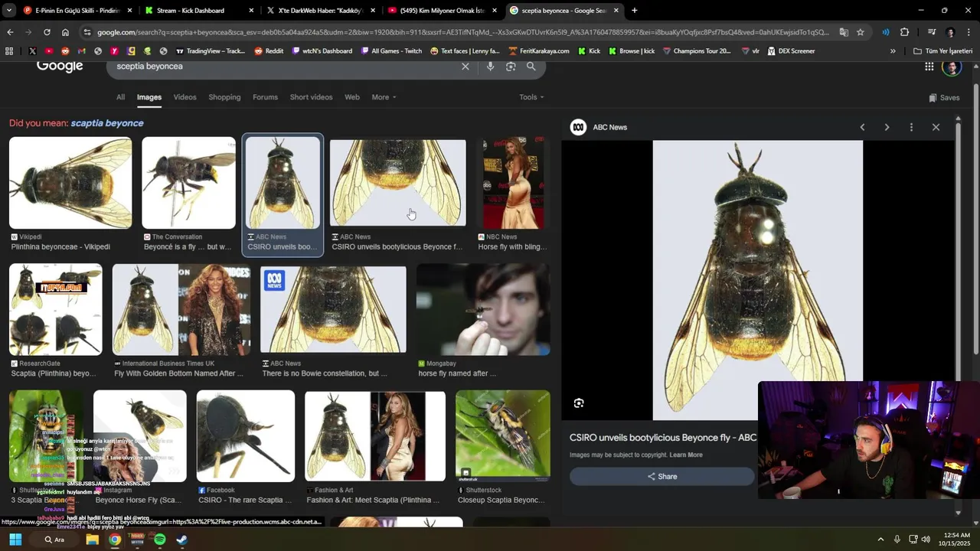Select the All search filter
Screen dimensions: 980x551
click(120, 97)
